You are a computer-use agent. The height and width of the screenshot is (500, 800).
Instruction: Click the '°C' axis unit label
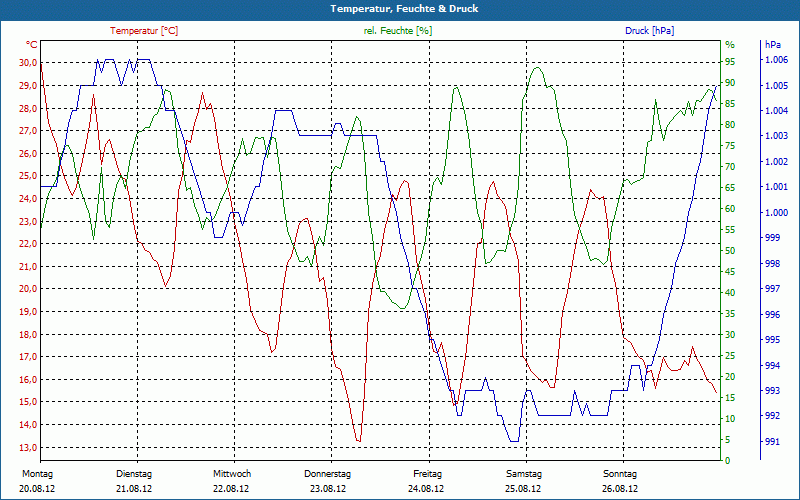[x=32, y=45]
